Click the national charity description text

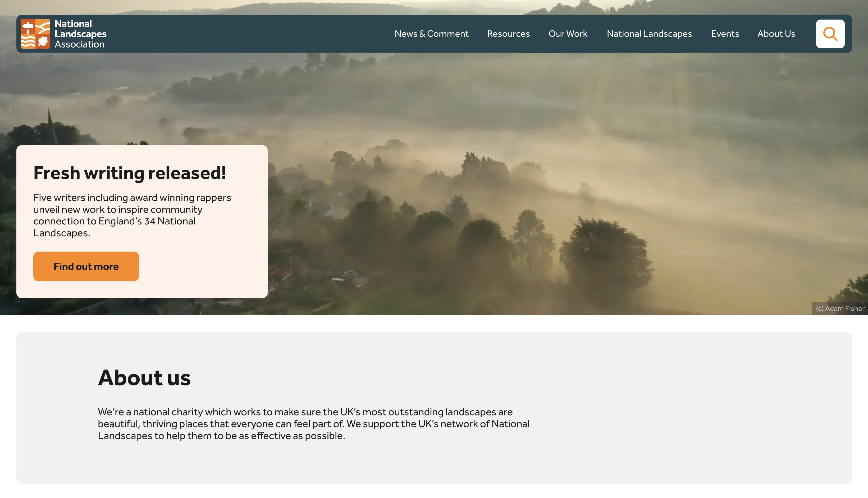[313, 424]
